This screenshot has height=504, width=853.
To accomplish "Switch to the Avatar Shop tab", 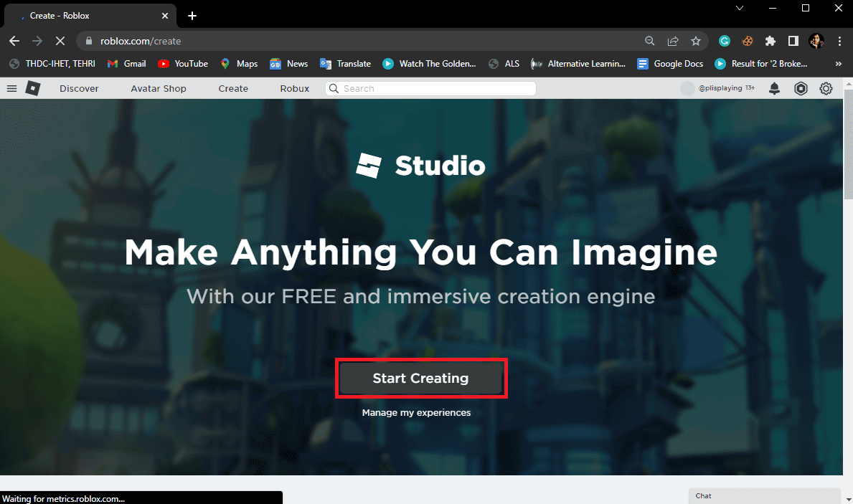I will tap(158, 88).
